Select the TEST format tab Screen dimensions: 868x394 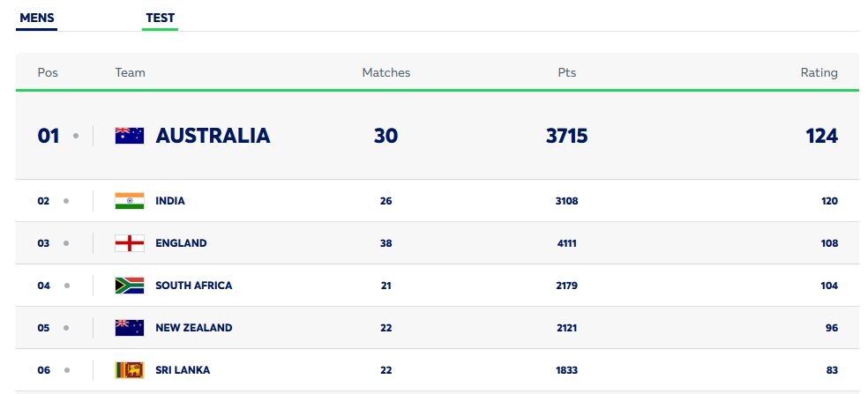(x=160, y=19)
